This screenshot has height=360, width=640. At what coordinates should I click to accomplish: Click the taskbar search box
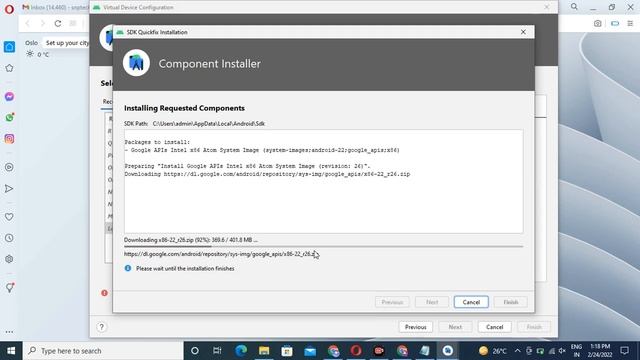[x=103, y=351]
